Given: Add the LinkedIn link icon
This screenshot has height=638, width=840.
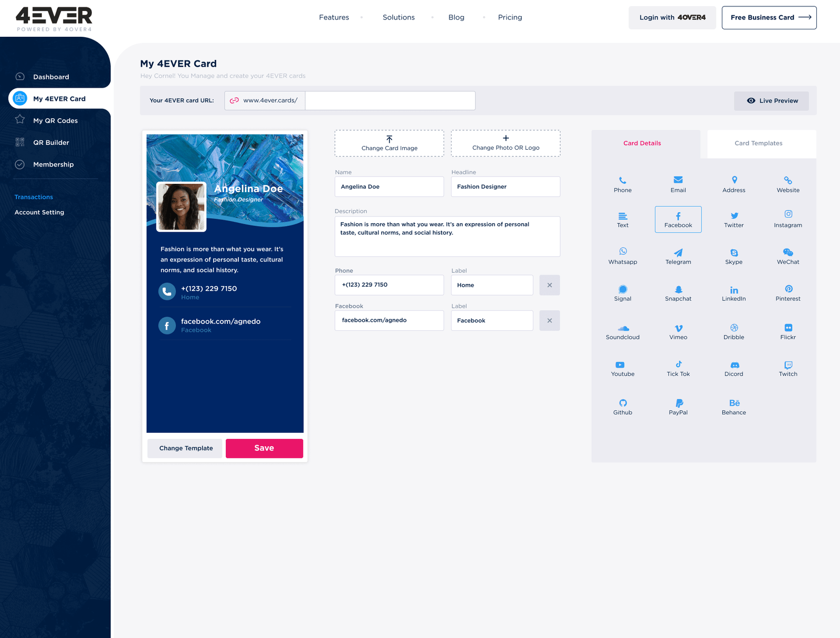Looking at the screenshot, I should click(x=733, y=293).
